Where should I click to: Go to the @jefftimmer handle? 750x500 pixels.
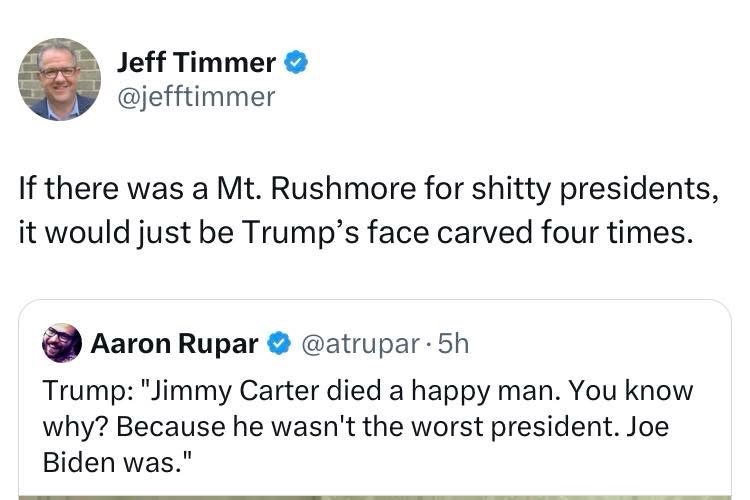click(196, 97)
